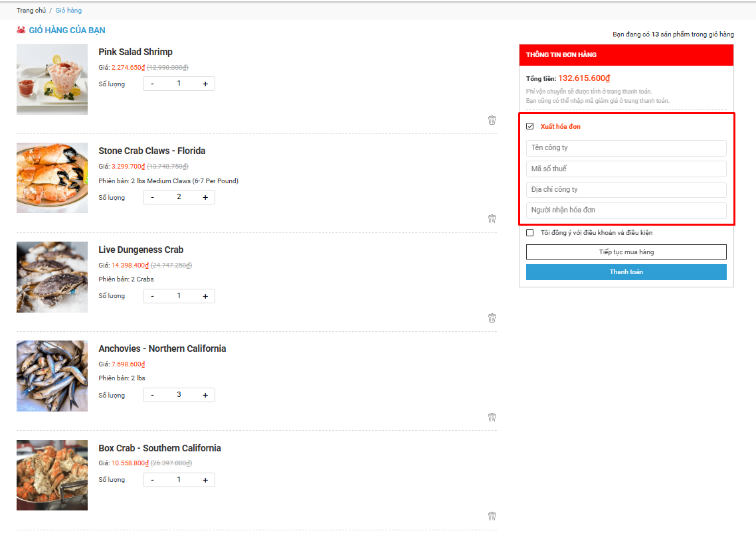
Task: Click total amount 132.615.600₫
Action: click(584, 78)
